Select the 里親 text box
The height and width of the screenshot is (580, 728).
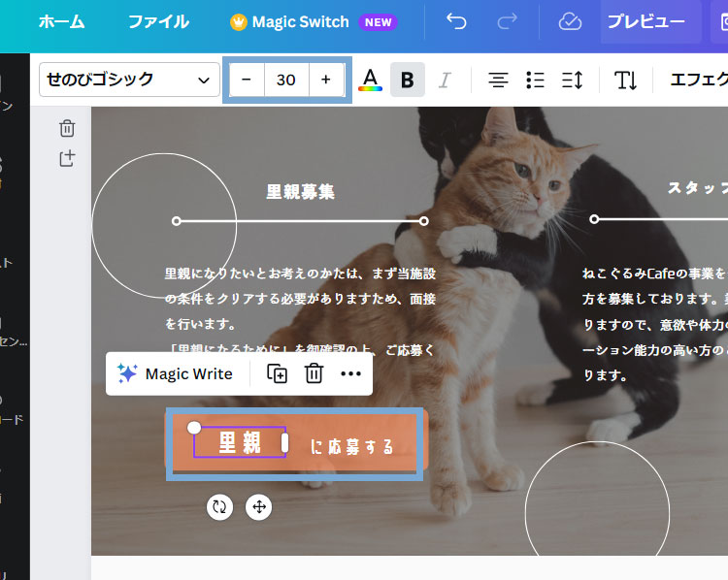[240, 442]
